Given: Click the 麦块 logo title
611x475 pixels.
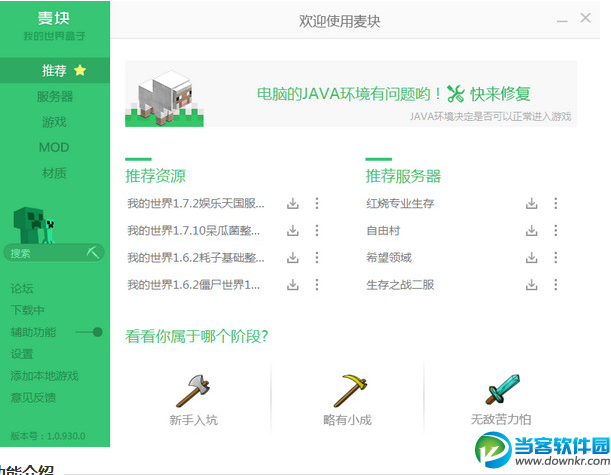Looking at the screenshot, I should point(54,18).
